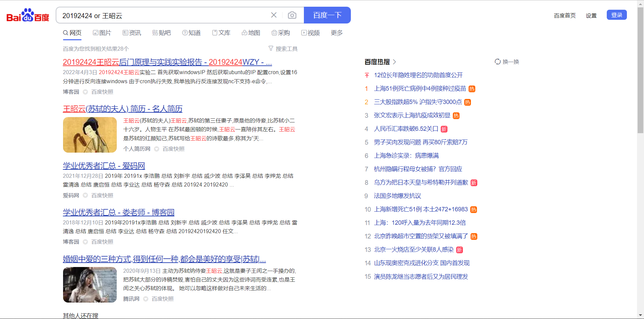Image resolution: width=644 pixels, height=319 pixels.
Task: Click the badge icon next to 个人简历网
Action: point(157,149)
